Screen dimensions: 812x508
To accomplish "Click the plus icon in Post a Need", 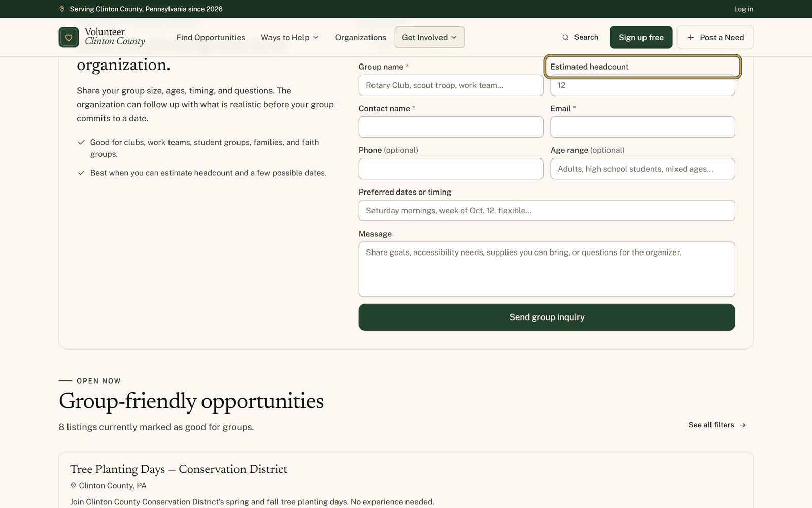I will pyautogui.click(x=690, y=37).
